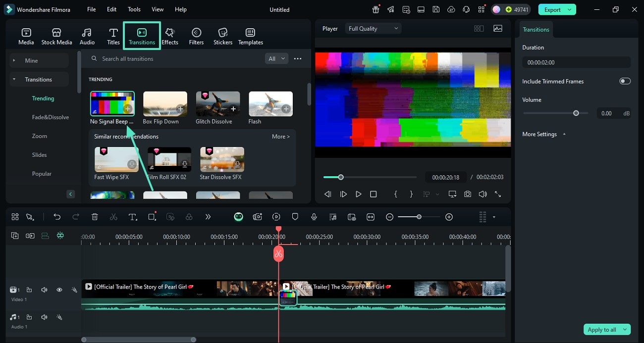Collapse the left sidebar panel arrow
644x343 pixels.
[x=71, y=194]
